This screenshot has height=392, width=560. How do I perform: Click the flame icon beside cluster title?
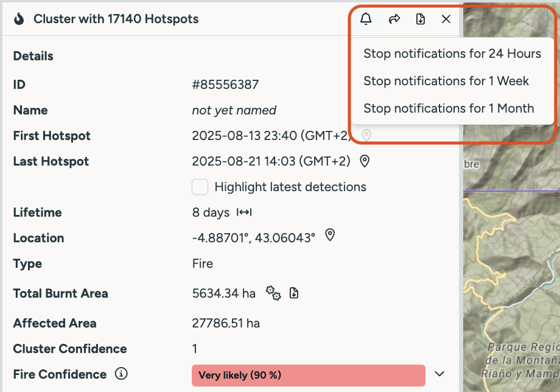tap(19, 19)
